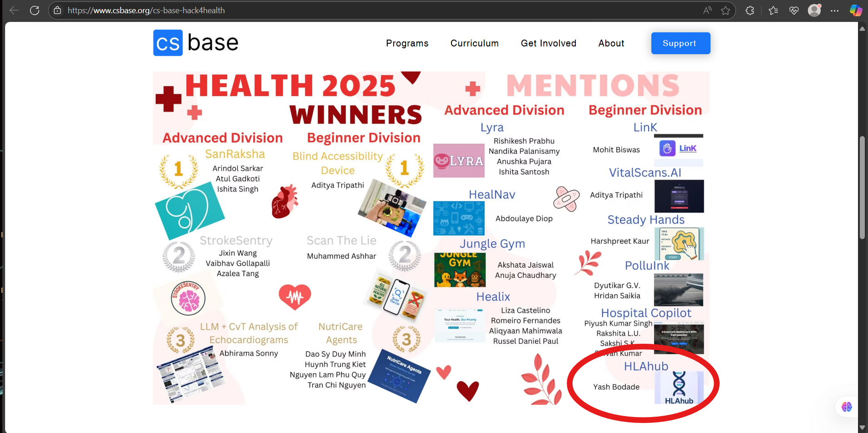The width and height of the screenshot is (868, 433).
Task: Click the Healix website screenshot thumbnail
Action: [x=460, y=326]
